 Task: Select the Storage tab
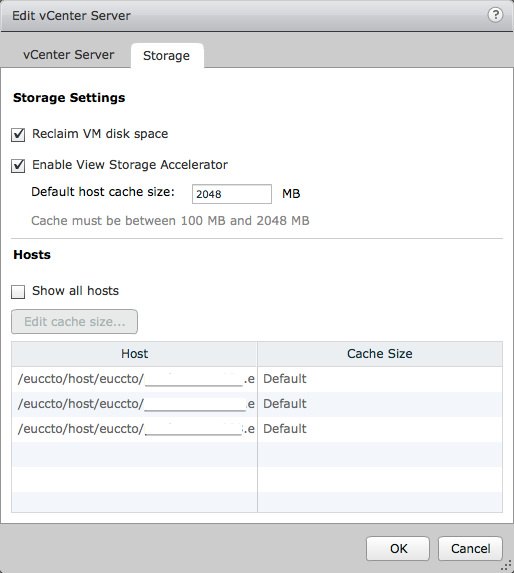(x=167, y=56)
